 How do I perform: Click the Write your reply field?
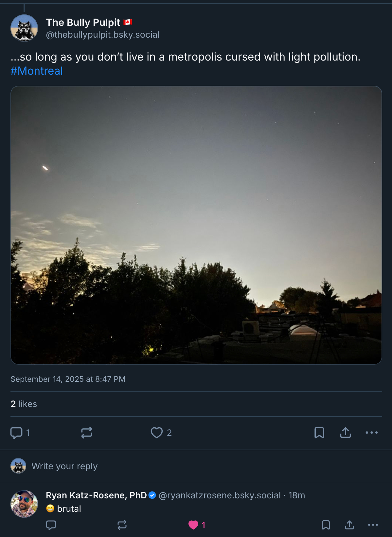click(x=64, y=466)
